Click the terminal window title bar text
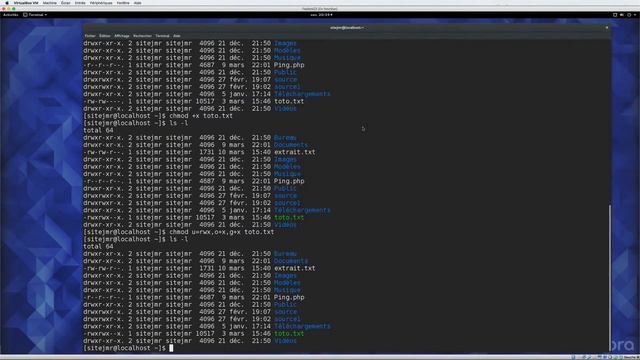640x360 pixels. point(347,28)
